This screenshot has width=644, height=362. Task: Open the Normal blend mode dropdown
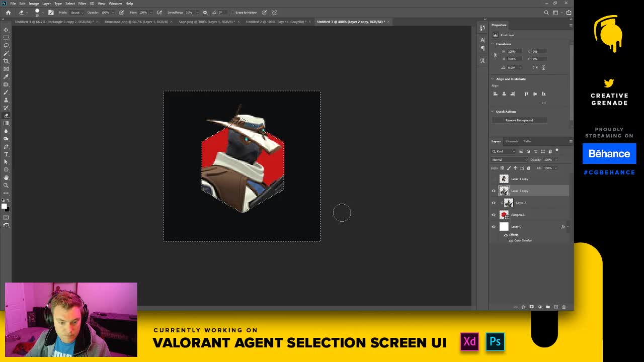click(x=509, y=160)
